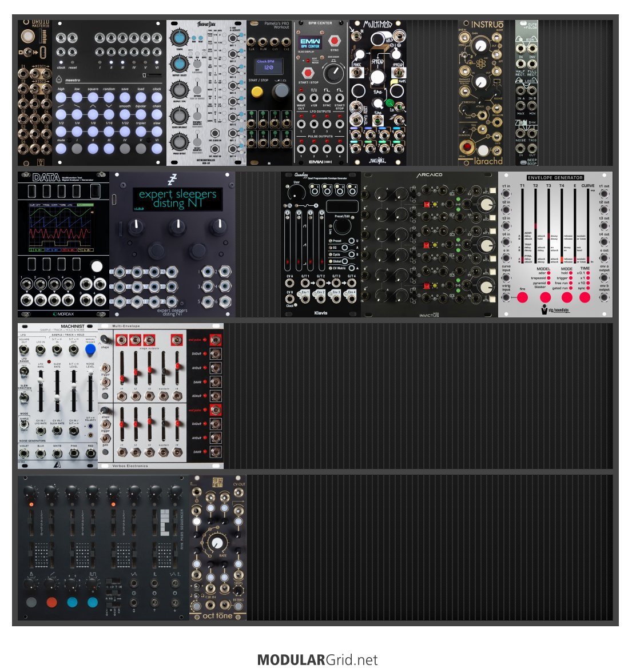
Task: Click the top shape knob on Verbos Multi-Envelope
Action: point(105,340)
